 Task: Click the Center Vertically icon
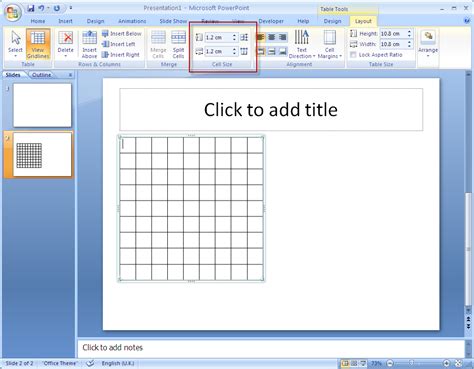click(x=272, y=51)
